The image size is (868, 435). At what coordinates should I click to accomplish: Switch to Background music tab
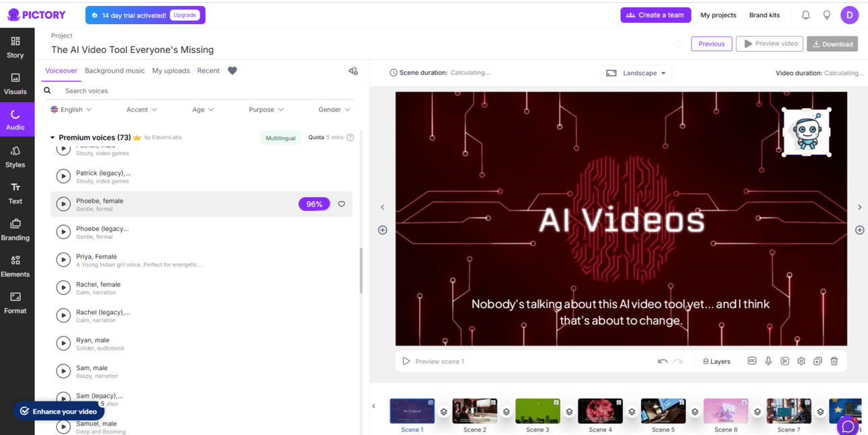tap(115, 70)
